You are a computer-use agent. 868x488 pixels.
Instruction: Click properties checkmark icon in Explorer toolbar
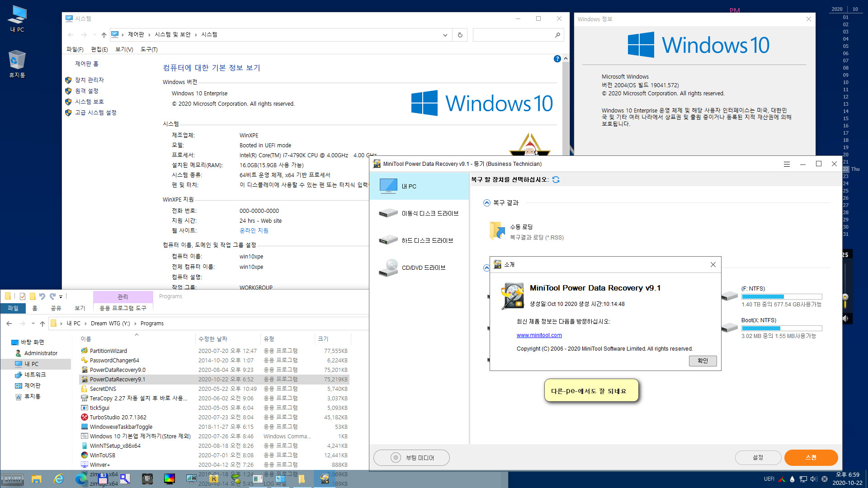click(22, 296)
